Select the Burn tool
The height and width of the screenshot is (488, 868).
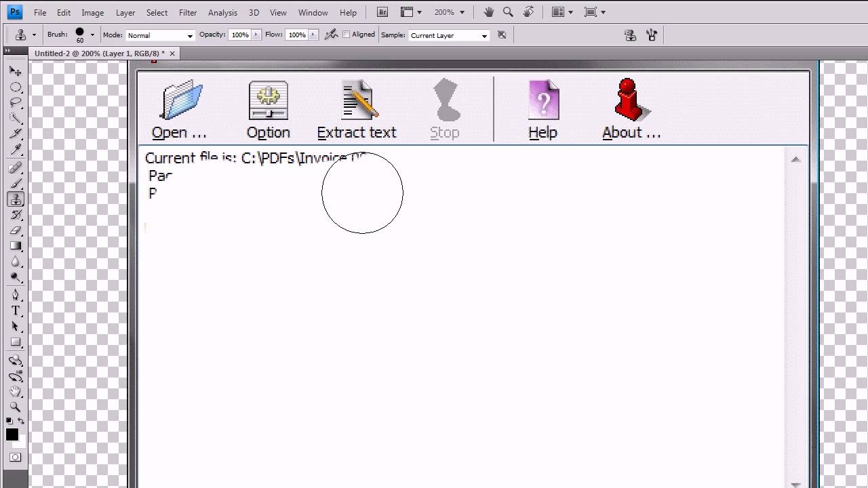[x=15, y=277]
